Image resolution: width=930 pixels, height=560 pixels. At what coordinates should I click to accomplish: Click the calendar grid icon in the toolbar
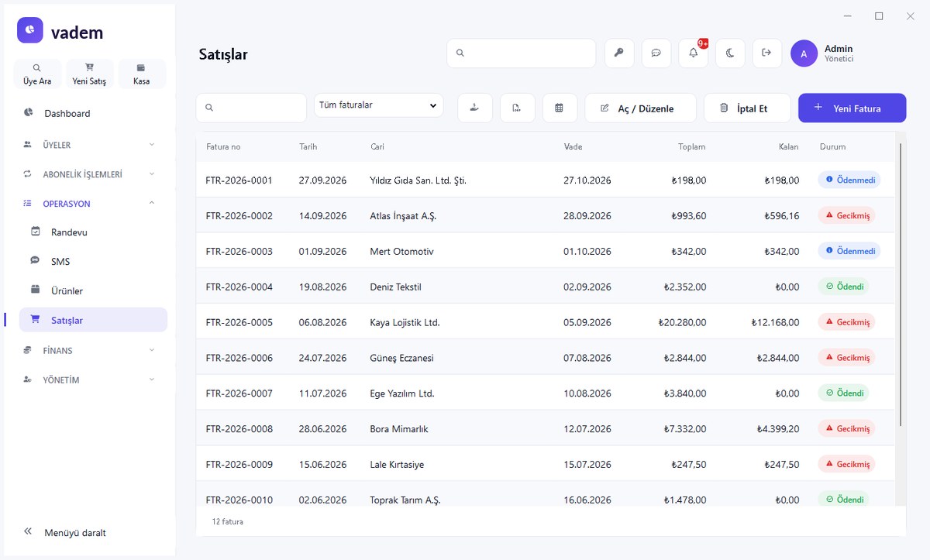[560, 108]
